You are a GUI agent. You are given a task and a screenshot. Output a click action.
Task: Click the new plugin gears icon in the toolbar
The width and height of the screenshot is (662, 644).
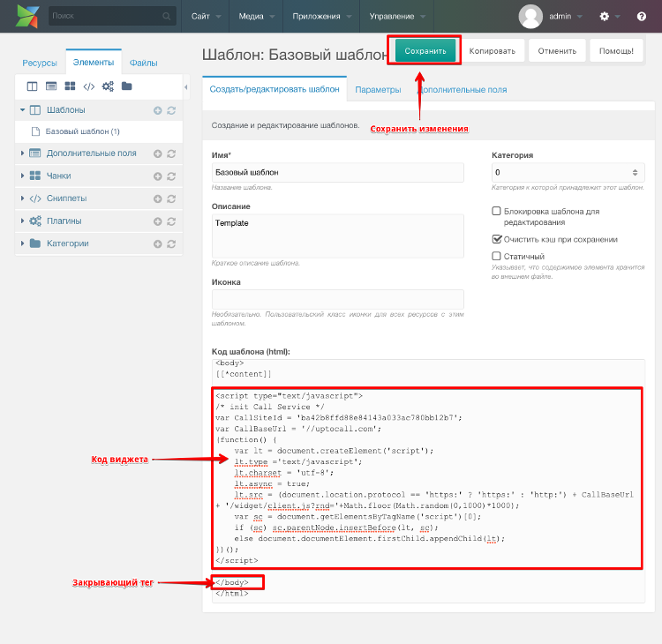click(x=108, y=86)
